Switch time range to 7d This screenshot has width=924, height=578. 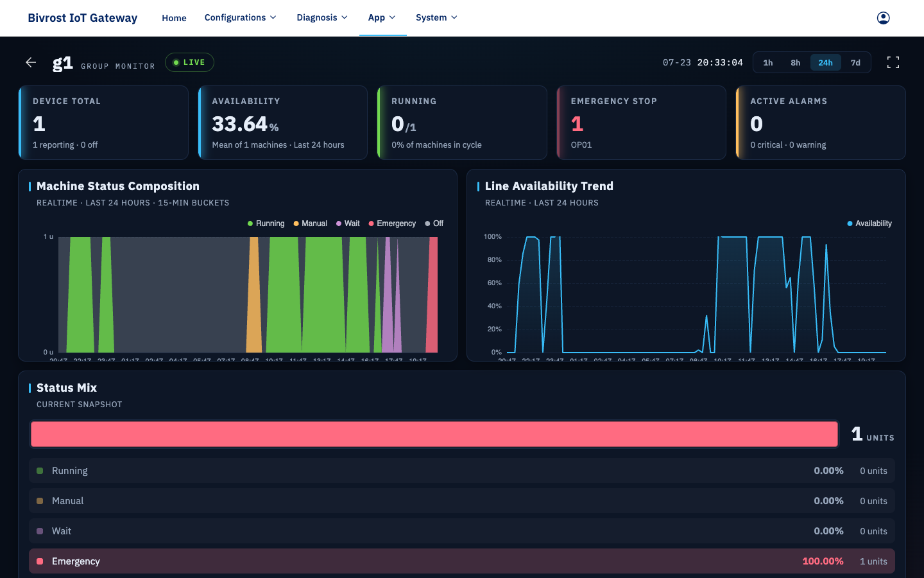tap(855, 62)
